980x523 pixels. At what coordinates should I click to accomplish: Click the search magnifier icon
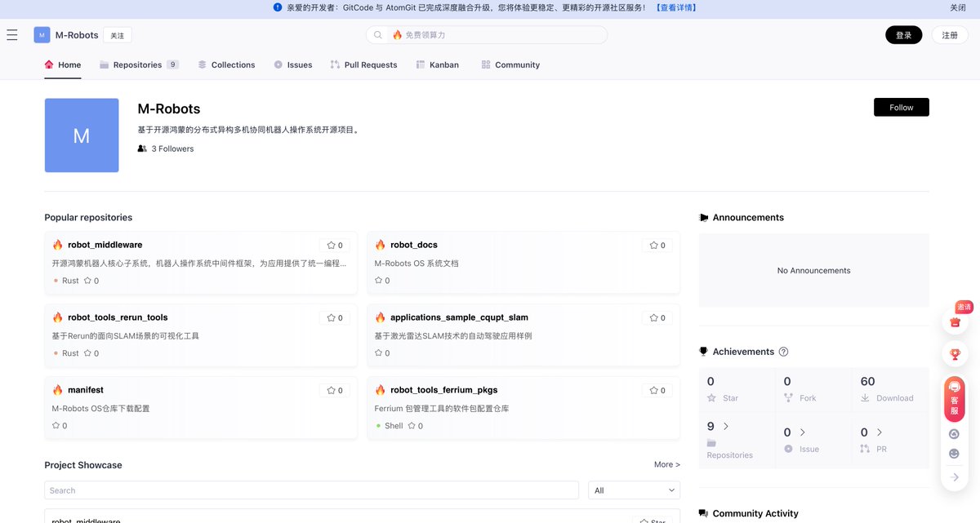click(x=377, y=35)
